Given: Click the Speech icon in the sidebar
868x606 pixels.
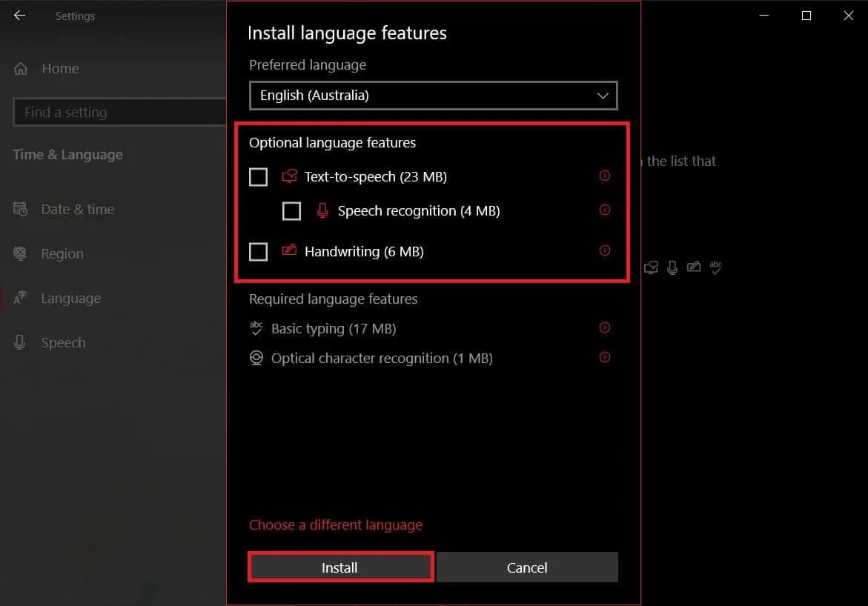Looking at the screenshot, I should click(63, 342).
